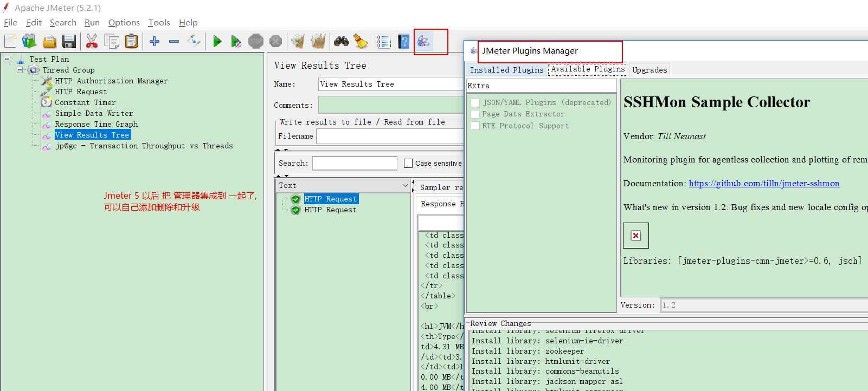Open the File menu
868x391 pixels.
coord(10,23)
